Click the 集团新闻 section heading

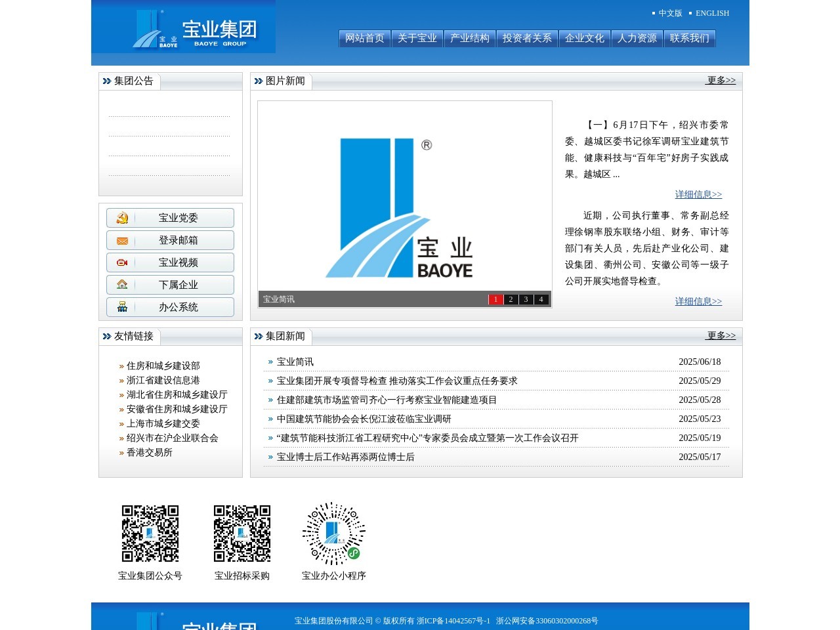(x=285, y=336)
